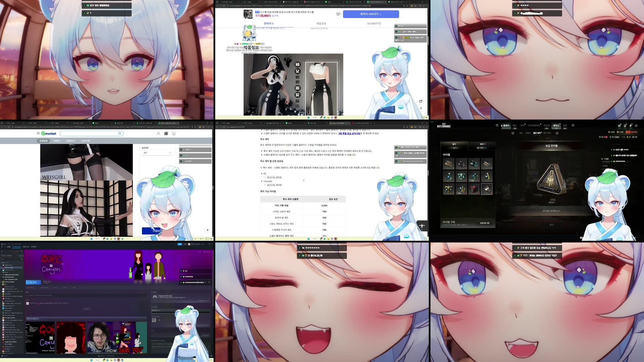
Task: Click the notification bell in PUBG menu bar
Action: [631, 126]
